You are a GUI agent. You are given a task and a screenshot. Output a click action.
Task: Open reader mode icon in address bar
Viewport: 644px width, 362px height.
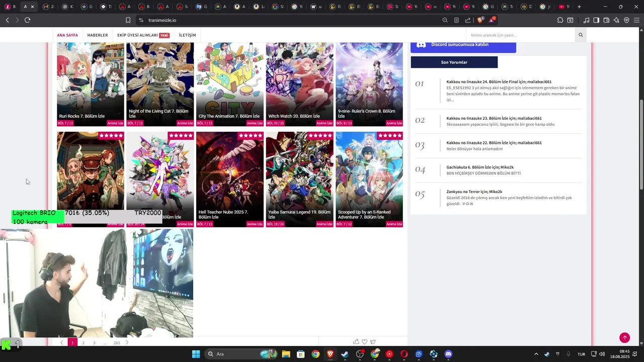point(456,20)
